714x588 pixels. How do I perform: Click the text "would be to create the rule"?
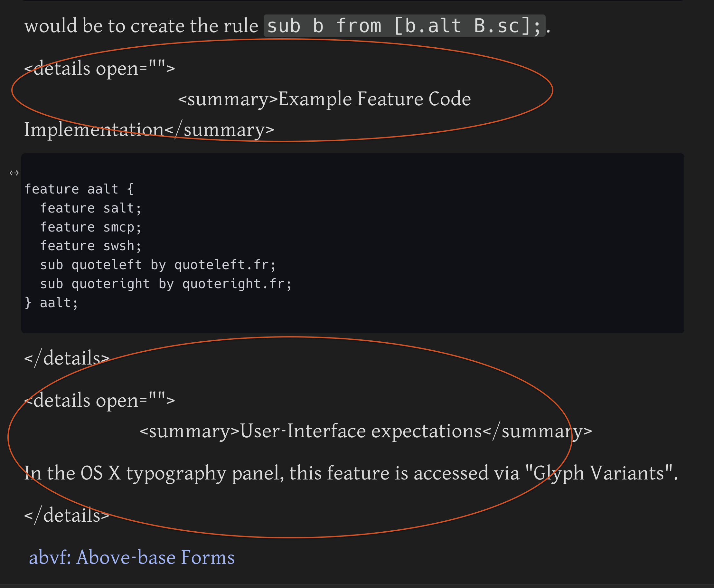tap(141, 26)
